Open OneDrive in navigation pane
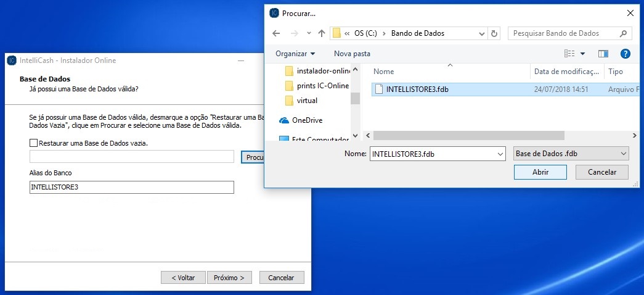 coord(301,120)
